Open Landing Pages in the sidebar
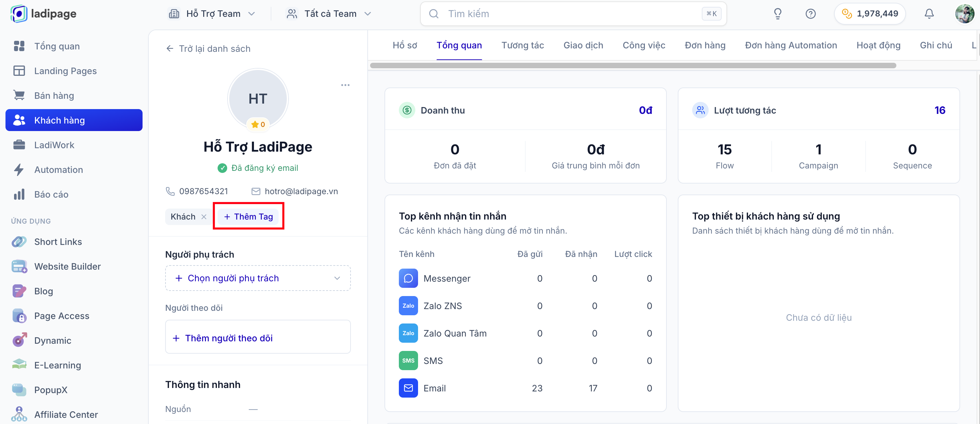980x424 pixels. click(x=74, y=71)
